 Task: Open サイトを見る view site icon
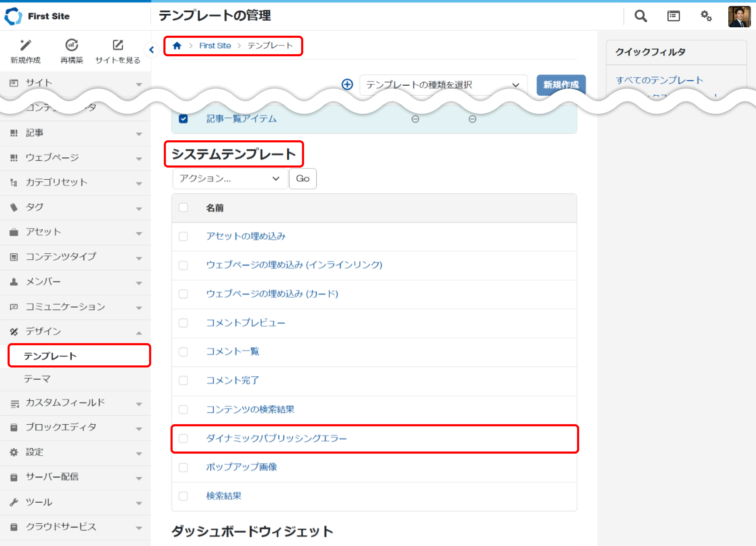tap(118, 45)
